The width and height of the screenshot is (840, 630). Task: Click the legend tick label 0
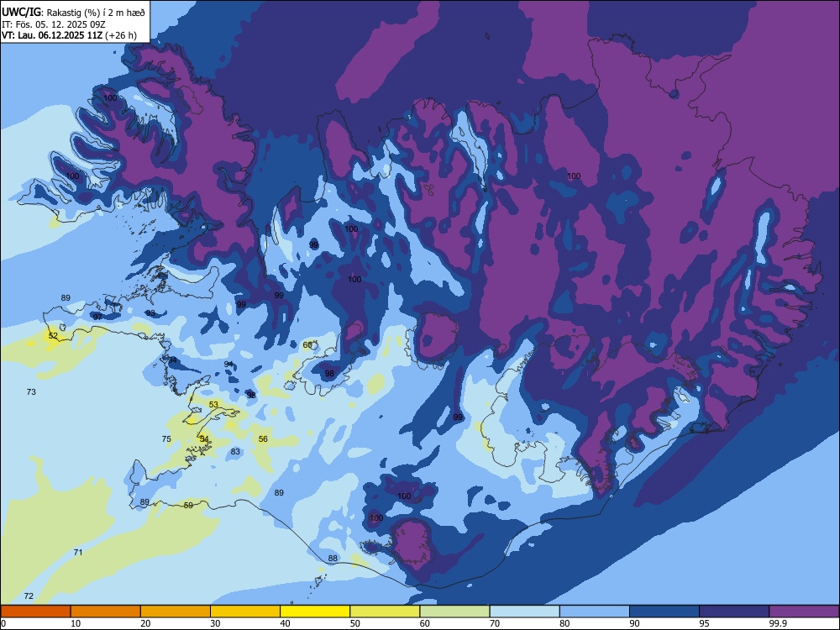click(x=3, y=623)
